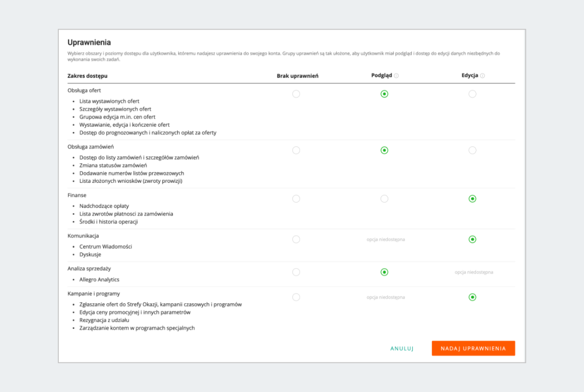Set Analiza sprzedaży to Brak uprawnień

pyautogui.click(x=296, y=272)
